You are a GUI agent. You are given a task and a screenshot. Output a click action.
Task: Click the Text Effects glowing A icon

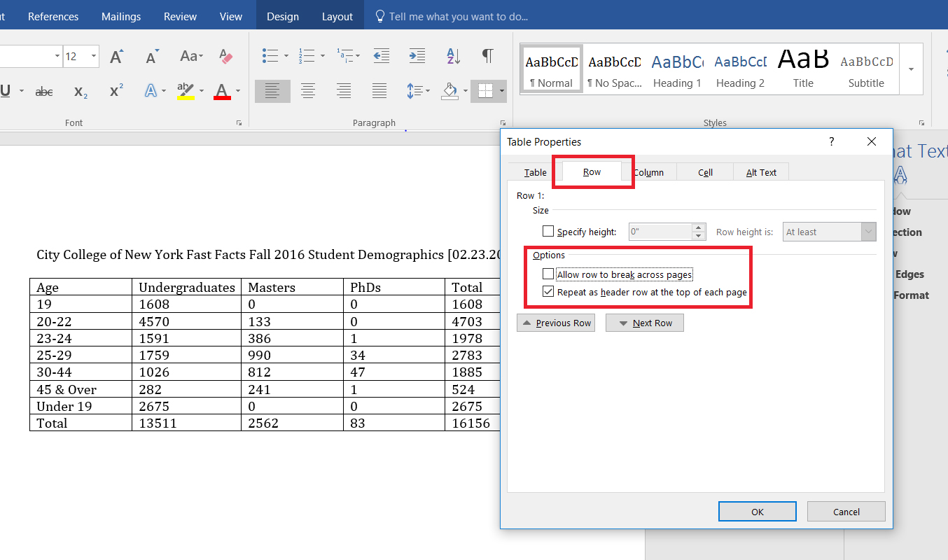click(x=151, y=91)
